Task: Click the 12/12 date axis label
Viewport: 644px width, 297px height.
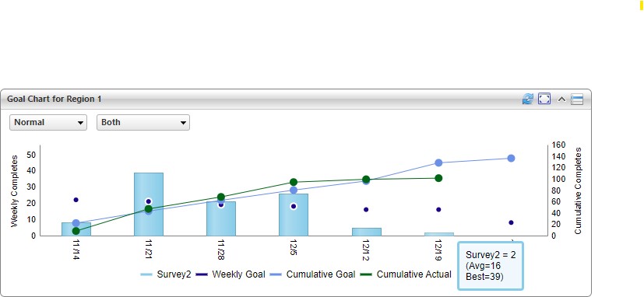Action: (366, 250)
